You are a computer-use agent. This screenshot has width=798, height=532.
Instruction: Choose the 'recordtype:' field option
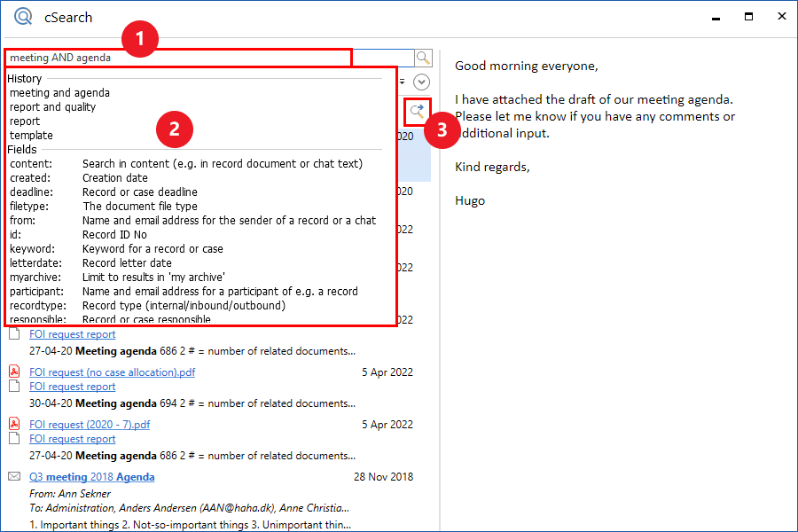(x=37, y=306)
